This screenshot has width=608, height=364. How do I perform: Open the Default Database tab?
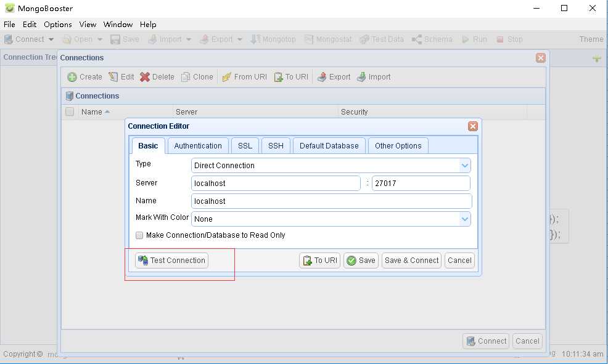[x=329, y=145]
